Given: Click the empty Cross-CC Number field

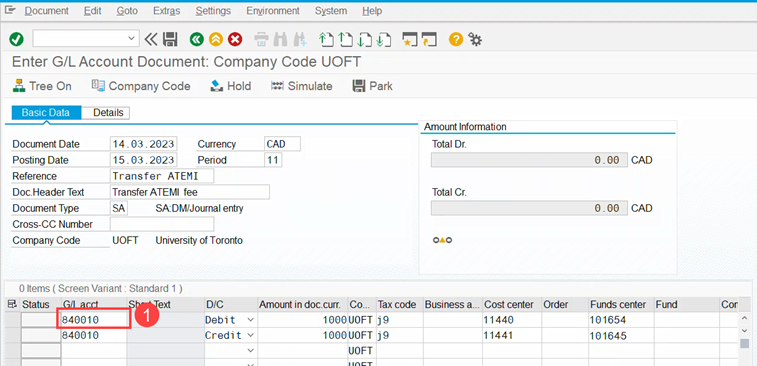Looking at the screenshot, I should pyautogui.click(x=162, y=224).
